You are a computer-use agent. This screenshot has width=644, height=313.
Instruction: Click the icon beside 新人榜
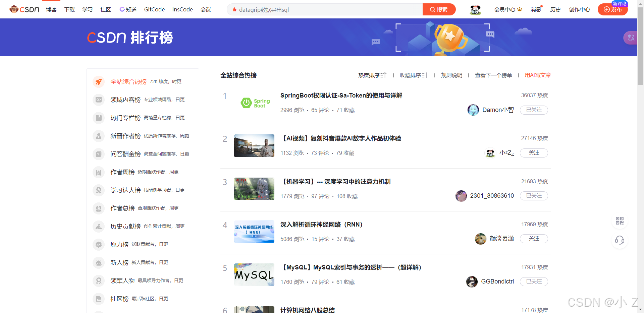pos(99,262)
